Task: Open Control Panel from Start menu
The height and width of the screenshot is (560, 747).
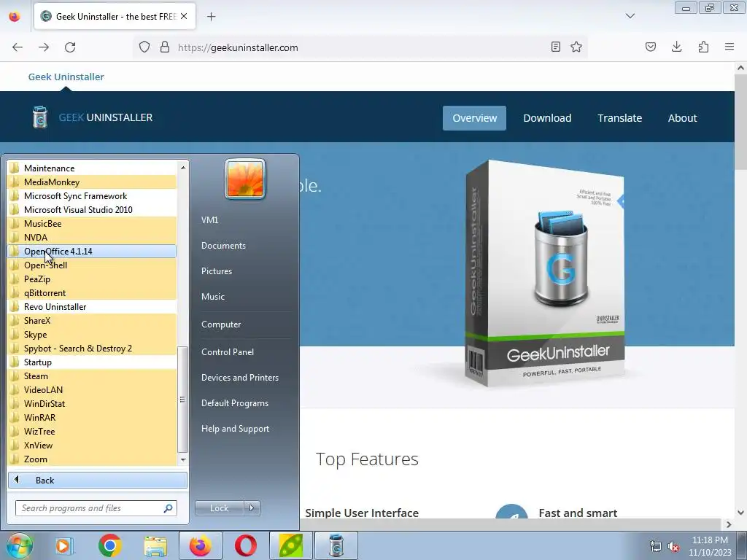Action: point(228,352)
